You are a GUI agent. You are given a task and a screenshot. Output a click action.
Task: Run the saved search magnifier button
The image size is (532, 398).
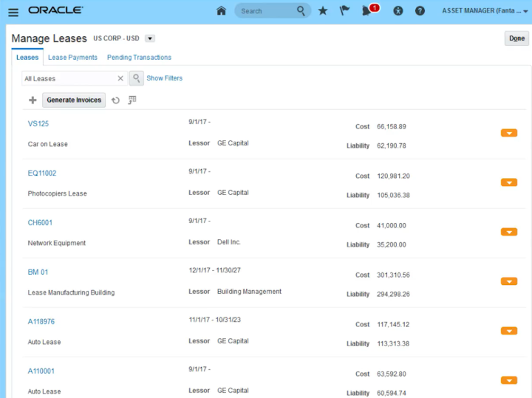[x=137, y=78]
